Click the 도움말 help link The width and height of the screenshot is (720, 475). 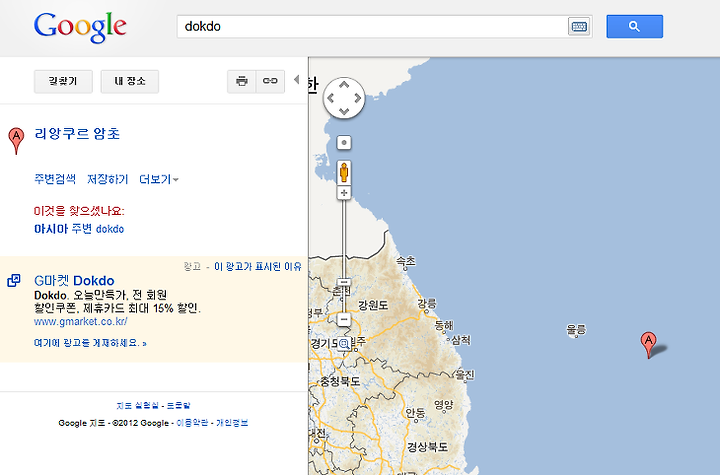(178, 405)
